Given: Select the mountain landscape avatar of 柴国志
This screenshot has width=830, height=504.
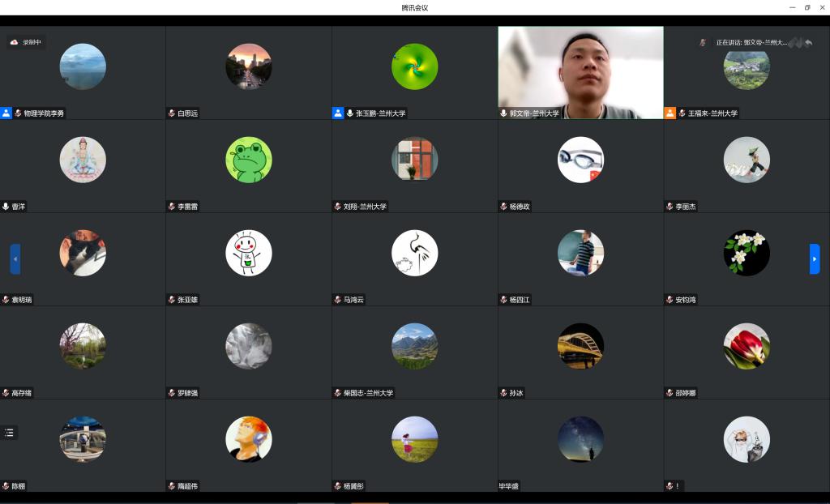Looking at the screenshot, I should tap(414, 346).
